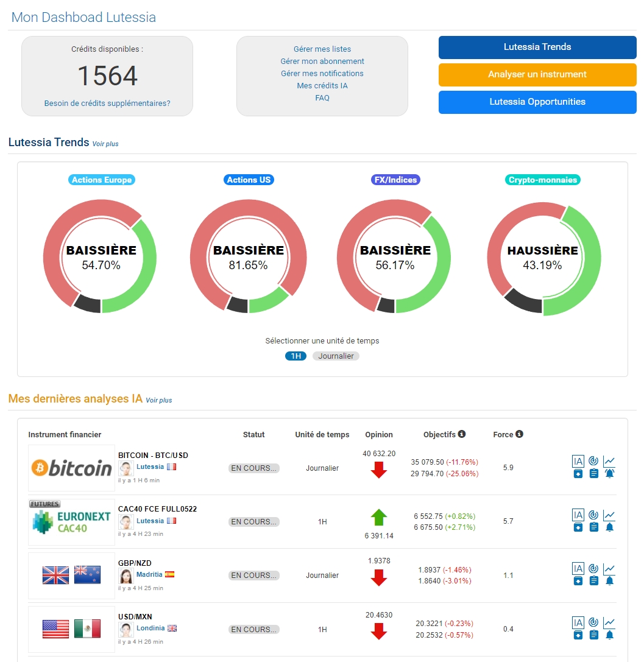The image size is (644, 662).
Task: Click the FX/Indices donut chart
Action: pos(394,256)
